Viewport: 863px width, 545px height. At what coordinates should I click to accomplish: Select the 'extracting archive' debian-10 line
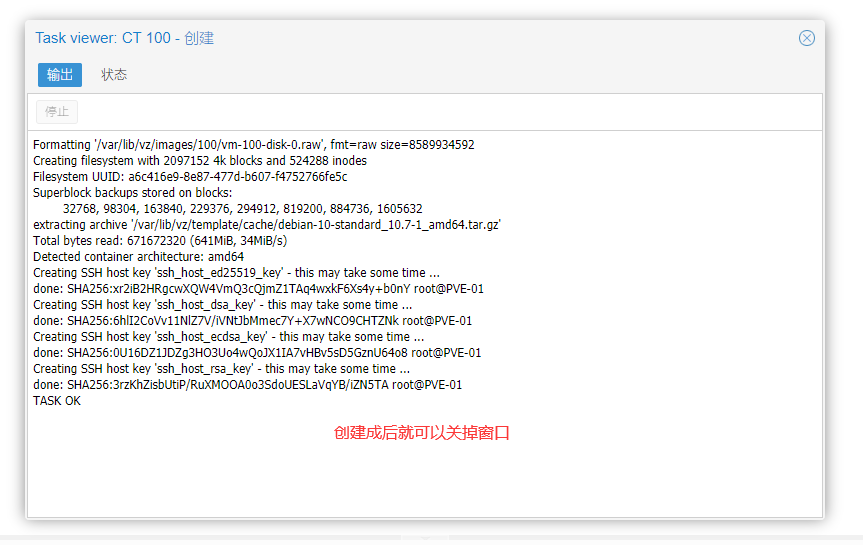click(x=267, y=225)
